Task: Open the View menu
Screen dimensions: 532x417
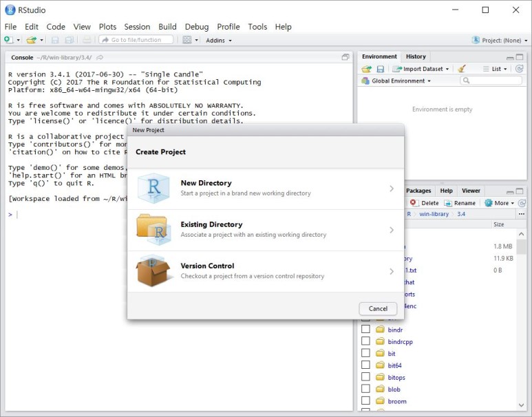Action: [x=82, y=27]
